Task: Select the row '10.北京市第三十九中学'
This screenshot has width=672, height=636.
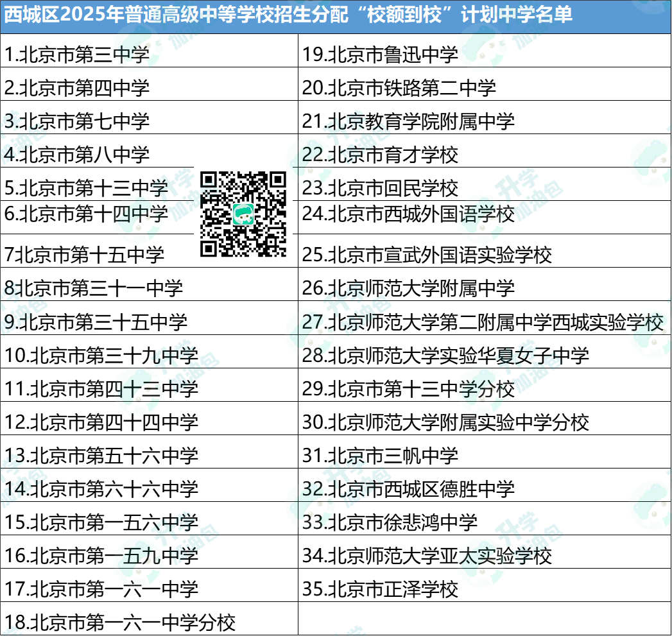Action: point(149,352)
